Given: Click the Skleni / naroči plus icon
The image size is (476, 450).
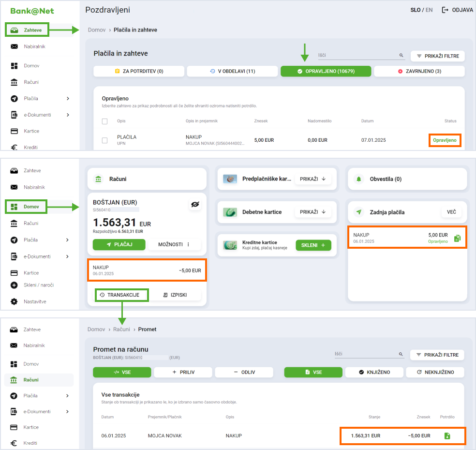Looking at the screenshot, I should (x=14, y=285).
